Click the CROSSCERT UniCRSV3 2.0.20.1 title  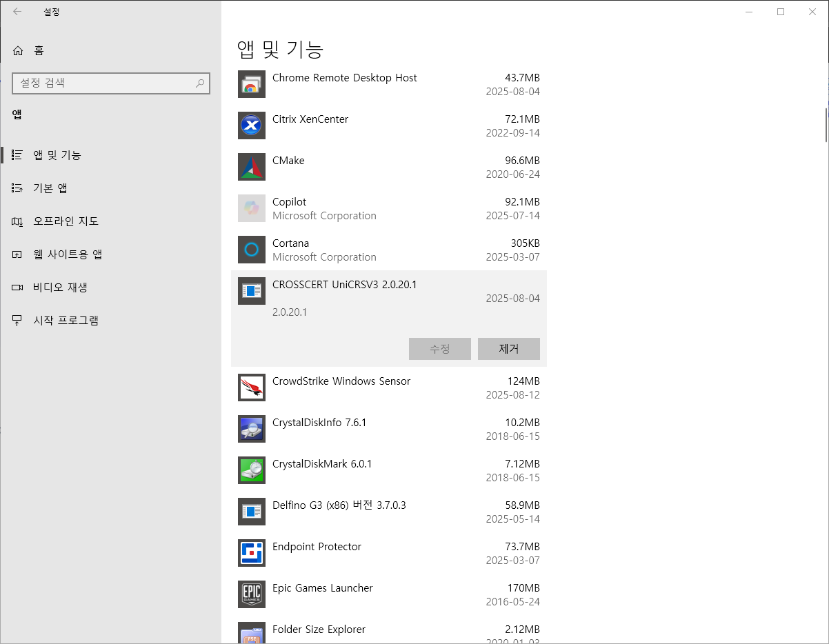tap(344, 285)
